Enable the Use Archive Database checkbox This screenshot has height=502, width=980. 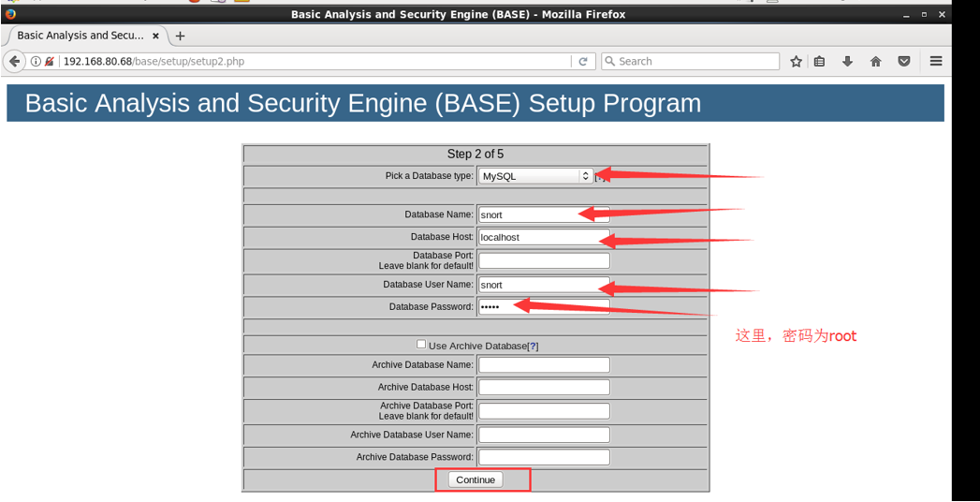coord(421,344)
